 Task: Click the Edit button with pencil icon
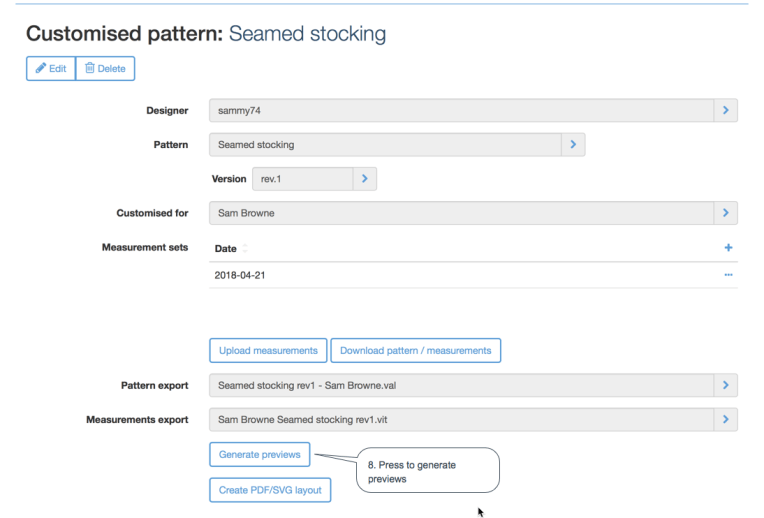(50, 68)
